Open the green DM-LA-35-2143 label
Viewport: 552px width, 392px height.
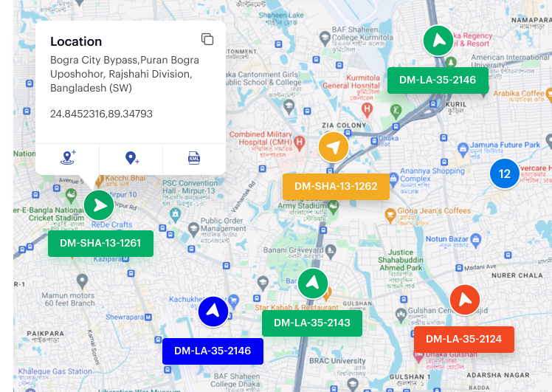(x=312, y=323)
